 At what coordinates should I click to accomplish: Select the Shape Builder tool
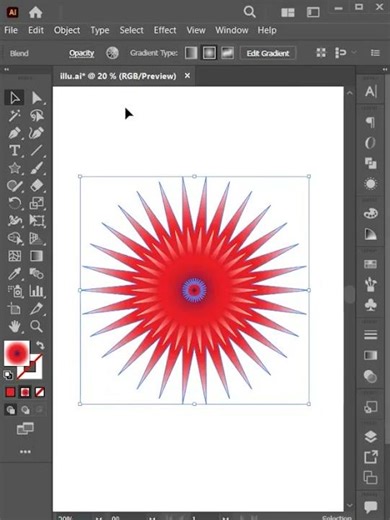tap(14, 238)
